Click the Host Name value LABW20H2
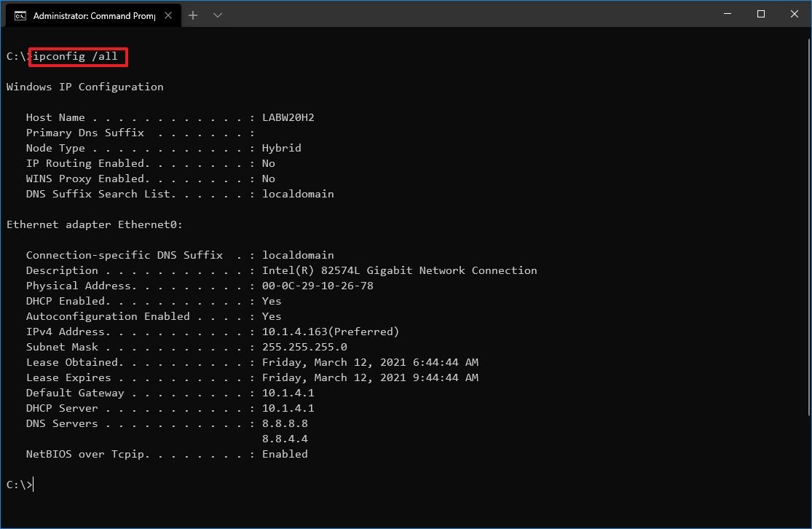 288,117
